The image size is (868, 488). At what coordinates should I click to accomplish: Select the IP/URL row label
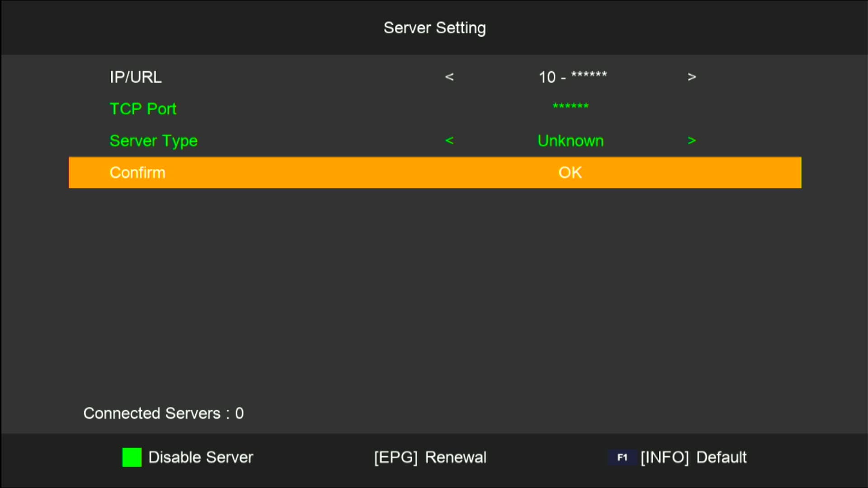pos(135,77)
